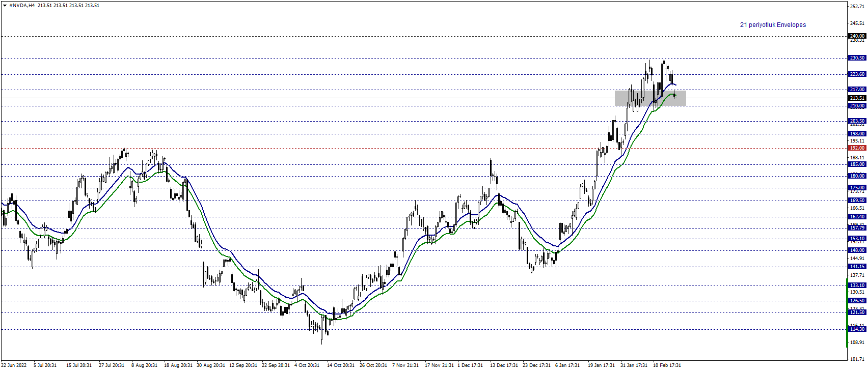Click the 157.79 price level label
868x371 pixels.
point(857,228)
